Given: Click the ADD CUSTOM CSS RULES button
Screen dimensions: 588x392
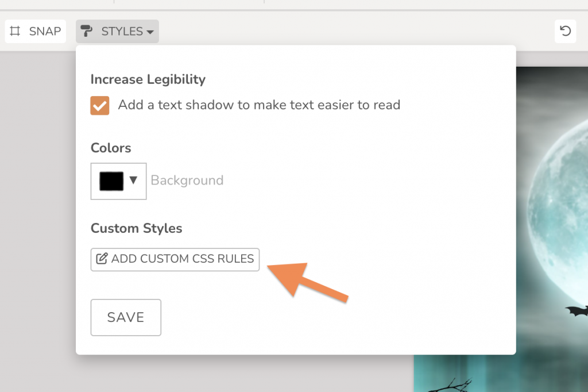Looking at the screenshot, I should pos(175,259).
